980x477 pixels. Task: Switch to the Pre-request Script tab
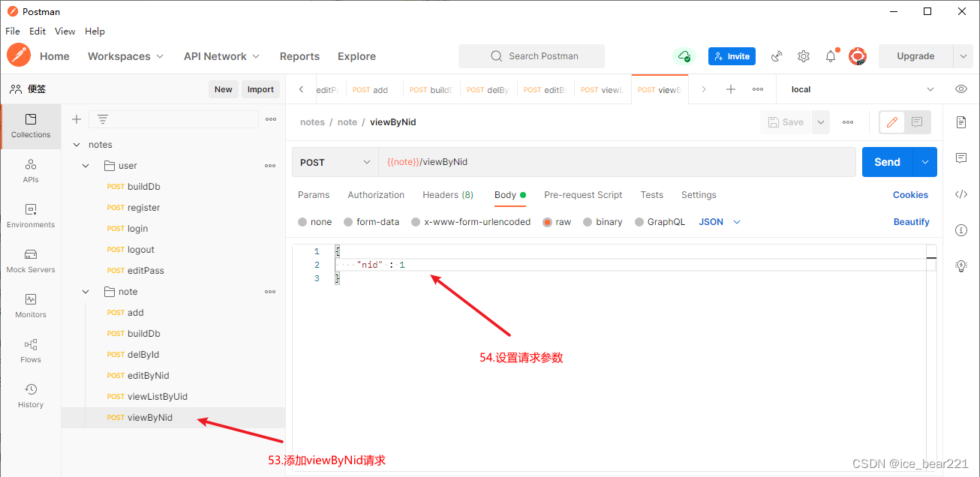point(583,195)
